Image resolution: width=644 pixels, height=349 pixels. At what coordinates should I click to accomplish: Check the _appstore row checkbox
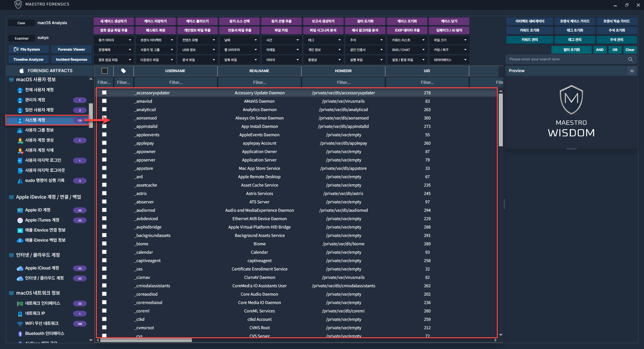click(x=104, y=168)
